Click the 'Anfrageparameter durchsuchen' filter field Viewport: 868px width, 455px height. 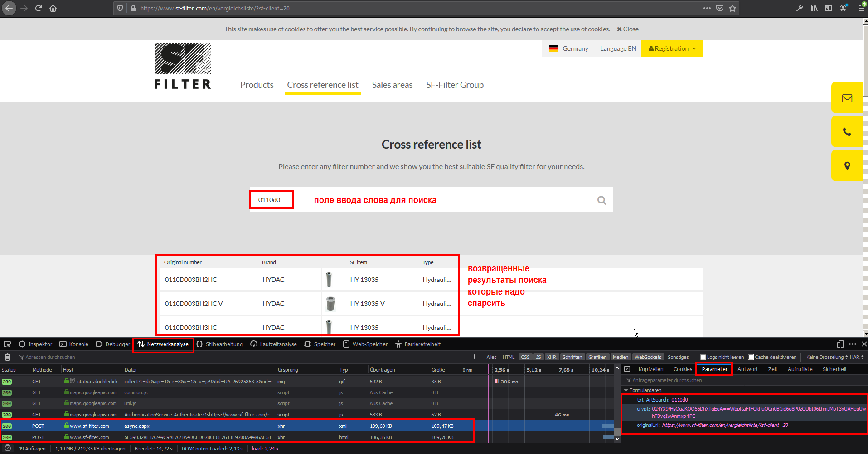[x=743, y=380]
